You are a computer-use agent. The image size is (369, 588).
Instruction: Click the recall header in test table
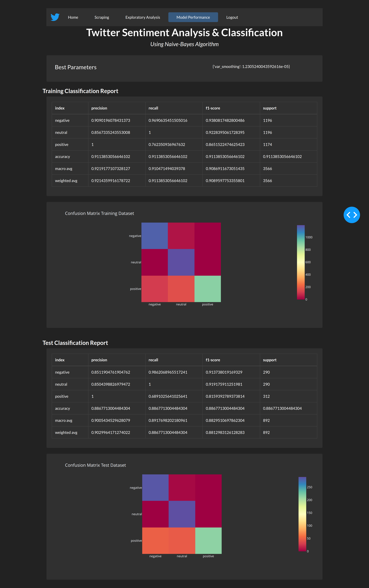pos(153,360)
